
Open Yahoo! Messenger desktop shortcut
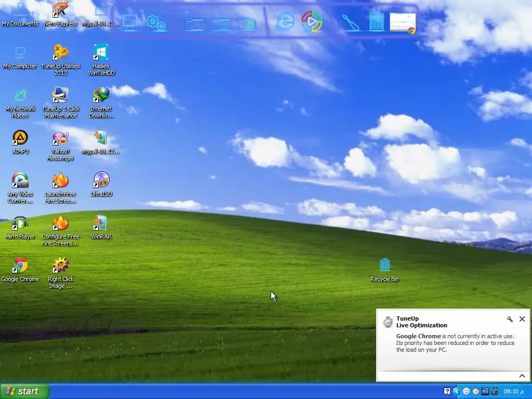pos(60,146)
